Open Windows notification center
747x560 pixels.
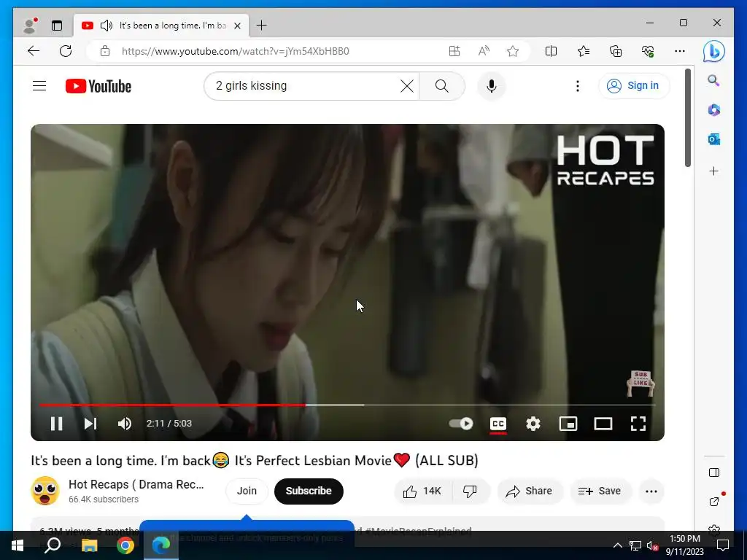(723, 545)
